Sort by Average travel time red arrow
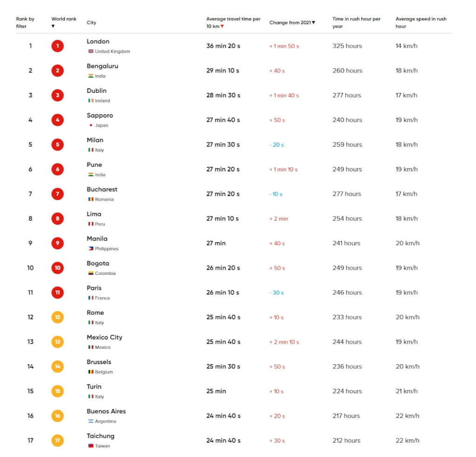Image resolution: width=476 pixels, height=457 pixels. pyautogui.click(x=222, y=26)
